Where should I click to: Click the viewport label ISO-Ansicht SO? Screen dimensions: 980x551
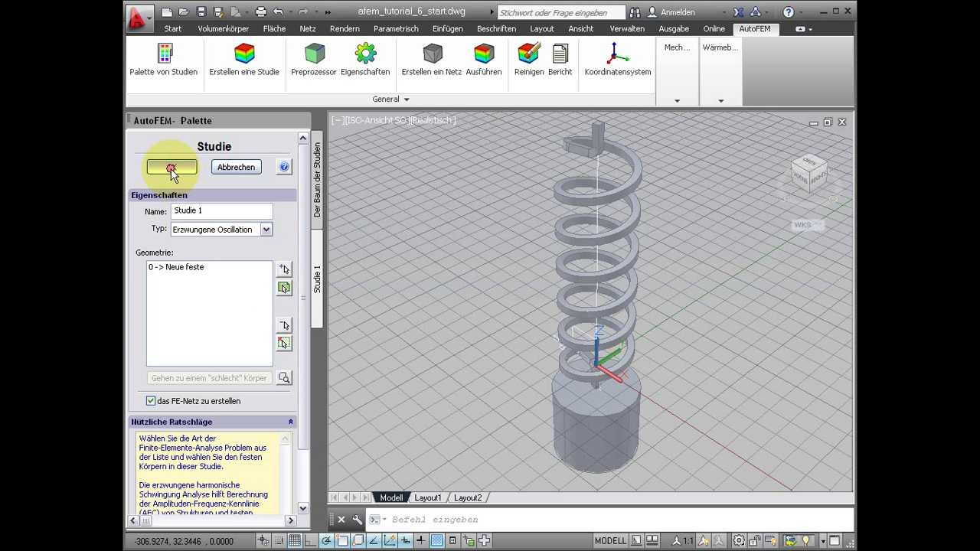[x=376, y=120]
